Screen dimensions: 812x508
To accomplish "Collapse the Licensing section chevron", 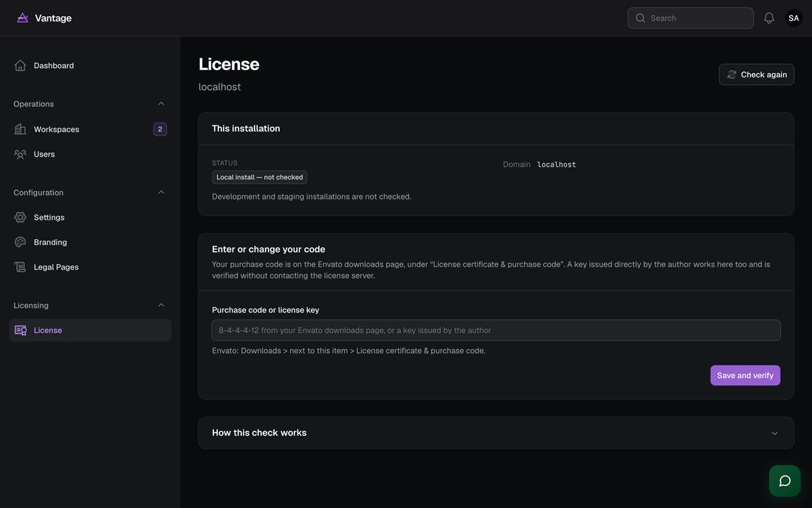I will 161,305.
